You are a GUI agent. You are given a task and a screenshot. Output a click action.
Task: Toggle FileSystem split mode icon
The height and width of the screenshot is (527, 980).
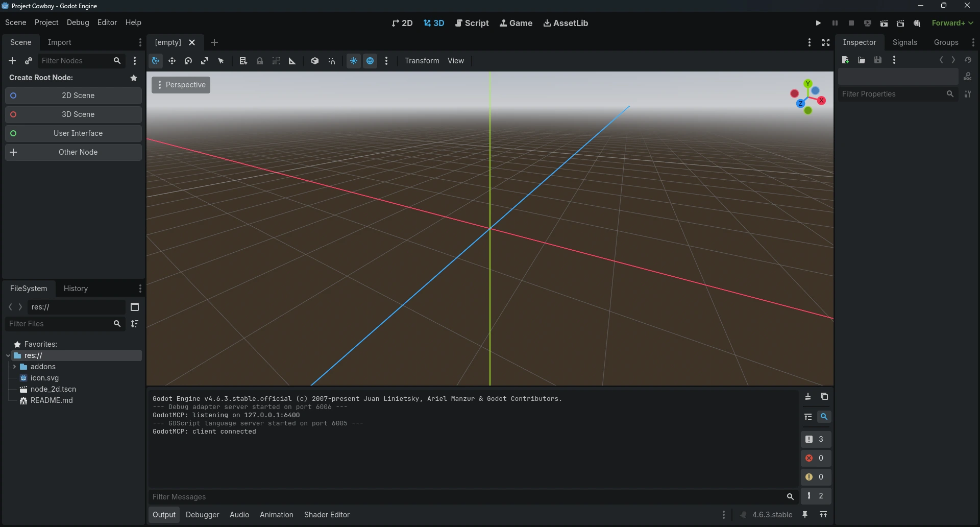[x=135, y=307]
